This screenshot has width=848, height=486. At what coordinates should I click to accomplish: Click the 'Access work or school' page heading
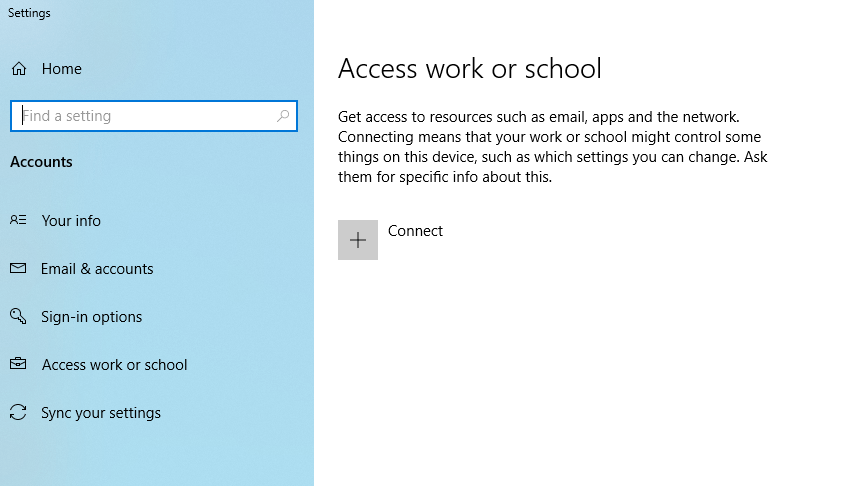470,68
